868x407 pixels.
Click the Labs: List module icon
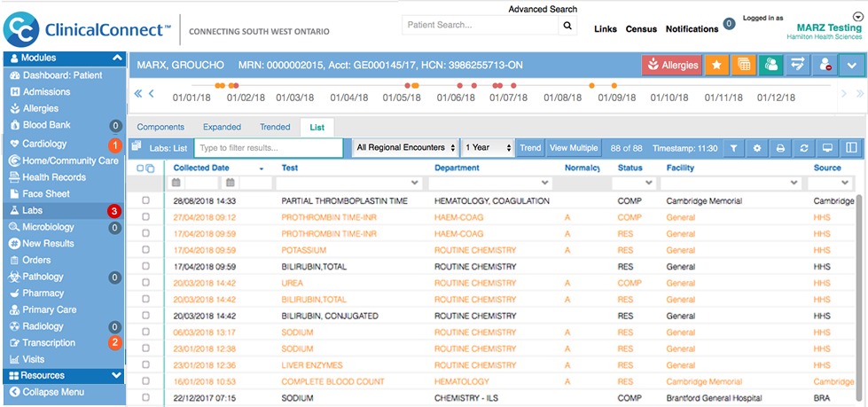[x=137, y=146]
